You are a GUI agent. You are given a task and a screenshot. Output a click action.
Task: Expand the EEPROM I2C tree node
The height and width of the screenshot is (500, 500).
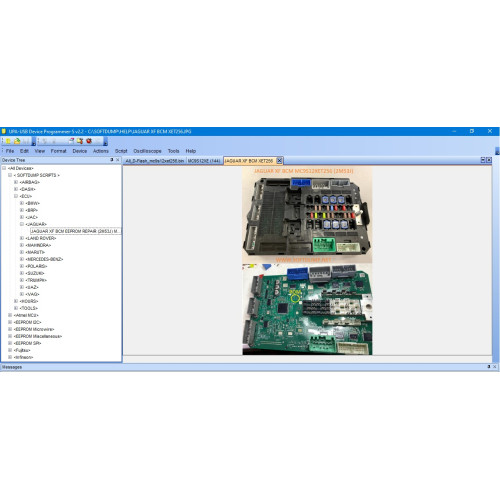click(x=10, y=322)
